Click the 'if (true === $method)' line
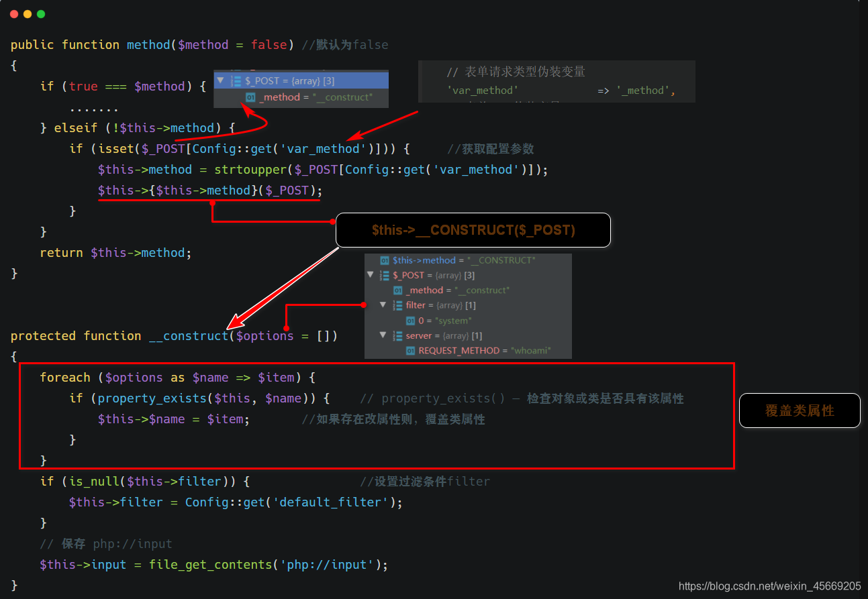The image size is (868, 599). tap(123, 87)
